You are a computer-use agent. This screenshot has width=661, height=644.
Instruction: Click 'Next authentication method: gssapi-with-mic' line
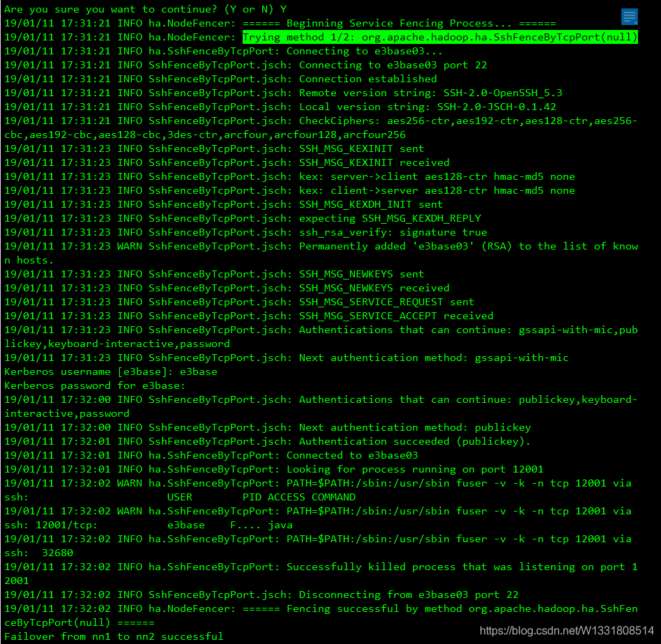[x=287, y=358]
